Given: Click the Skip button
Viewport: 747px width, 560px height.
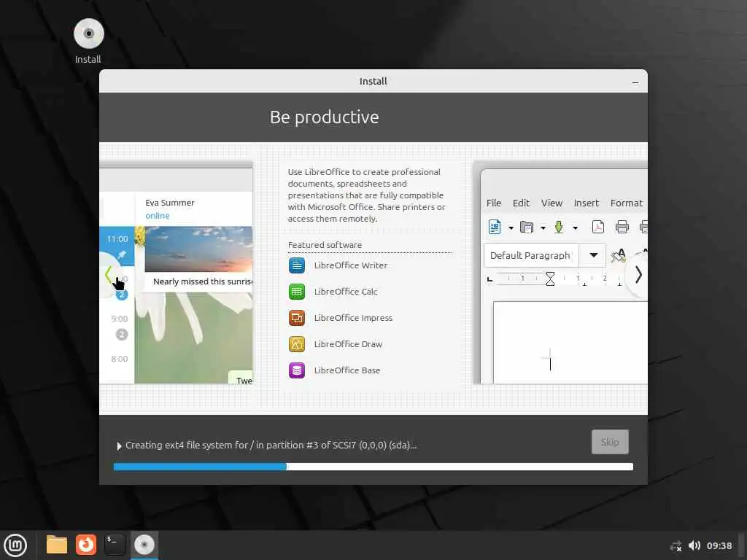Looking at the screenshot, I should point(610,442).
